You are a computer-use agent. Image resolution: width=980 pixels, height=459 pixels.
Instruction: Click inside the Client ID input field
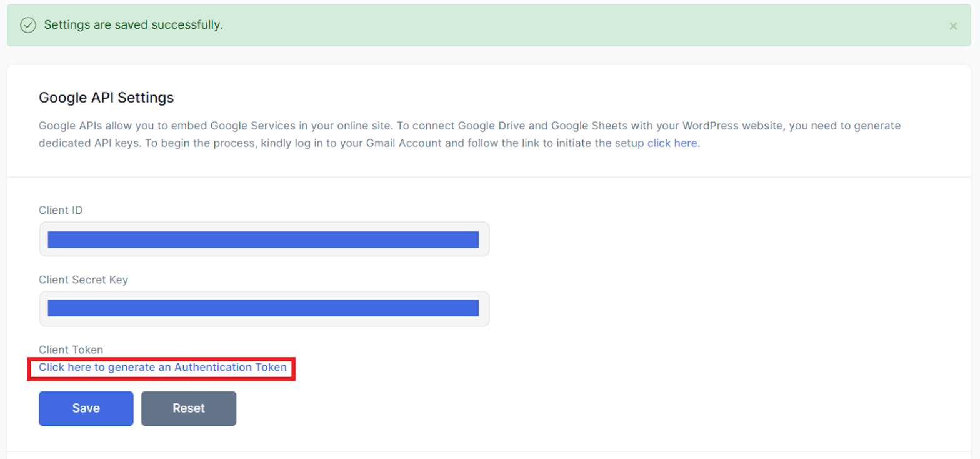(262, 239)
